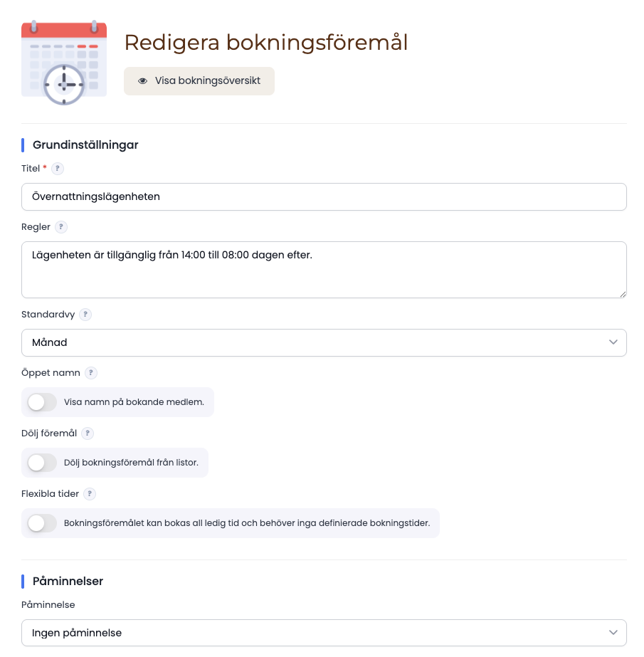Click the resize handle of Regler textarea
The image size is (644, 657).
[623, 294]
